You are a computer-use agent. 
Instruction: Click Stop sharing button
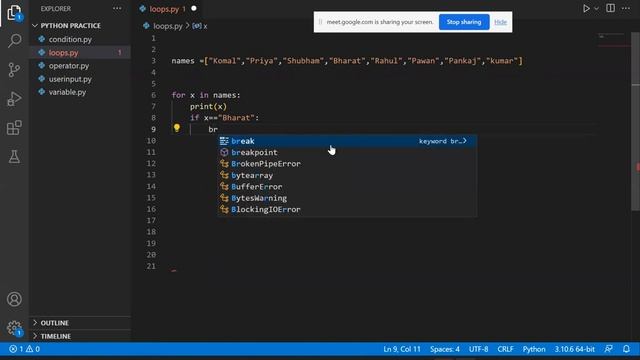coord(464,22)
